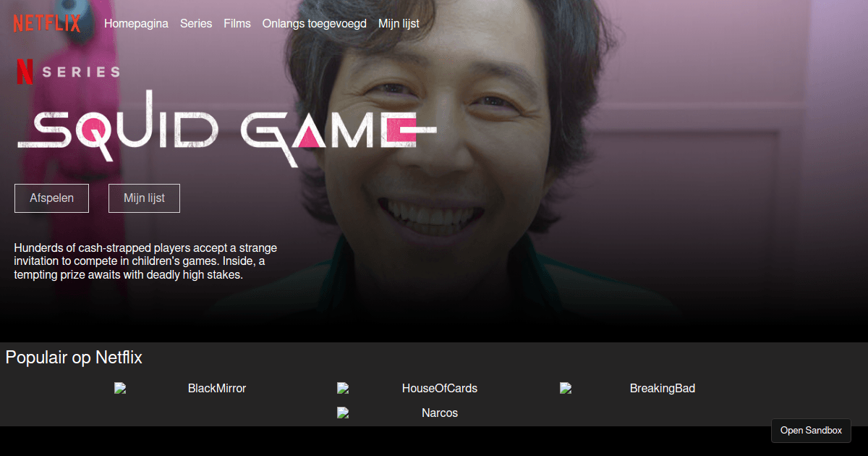Click the Squid Game title logo

coord(226,130)
